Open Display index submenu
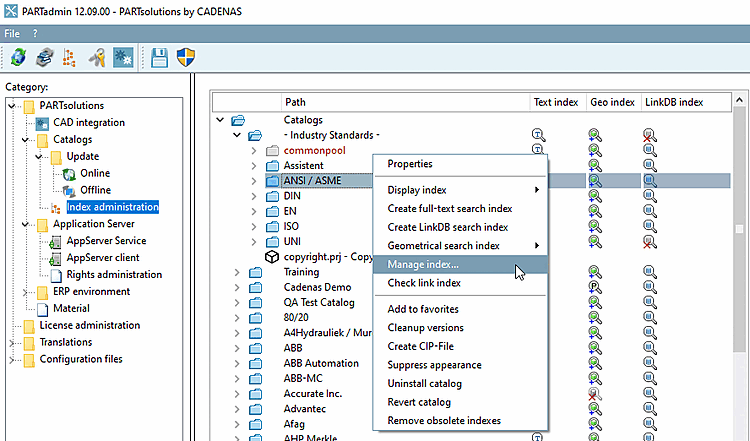Viewport: 750px width, 441px height. pos(460,190)
